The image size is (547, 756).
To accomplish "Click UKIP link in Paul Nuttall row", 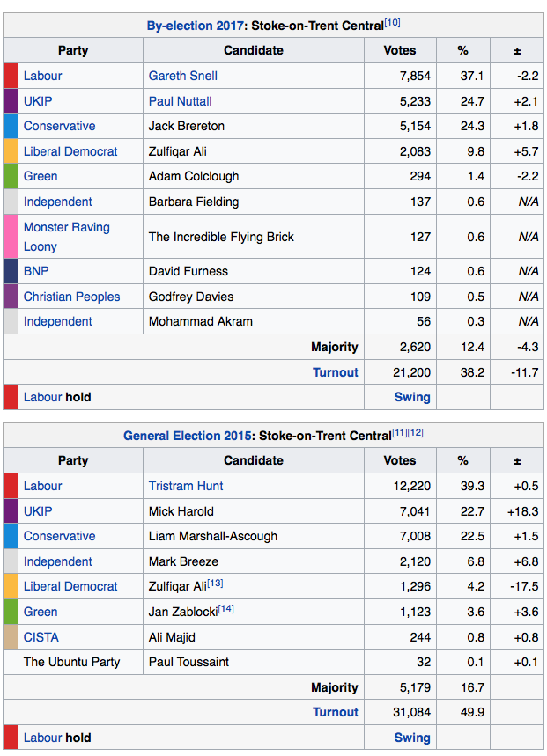I will point(38,101).
